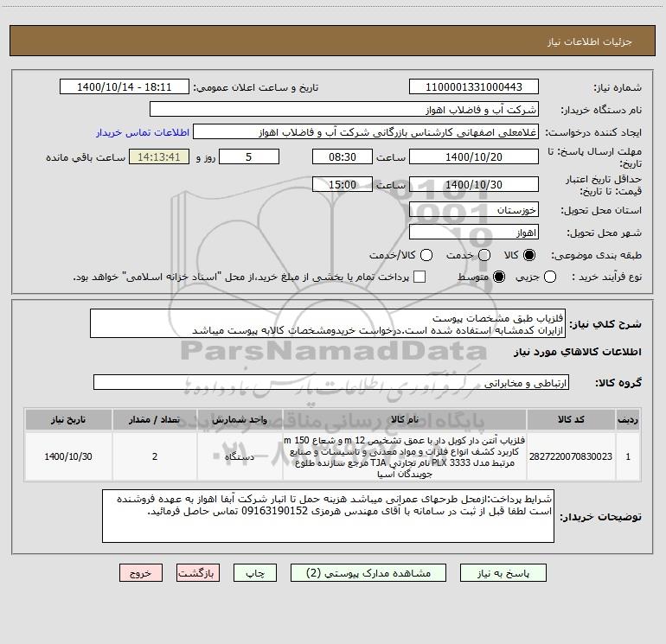
Task: Click the ردیف column header
Action: (628, 419)
